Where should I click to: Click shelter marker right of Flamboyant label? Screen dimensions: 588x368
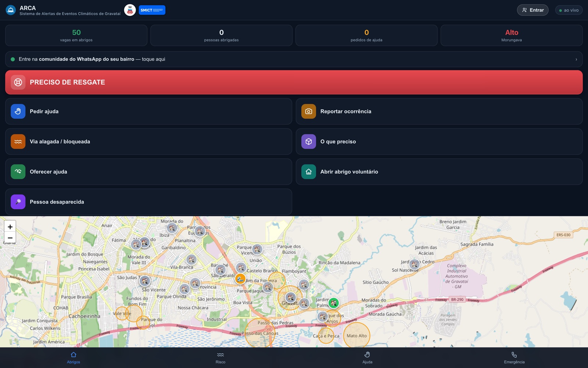[x=304, y=284]
